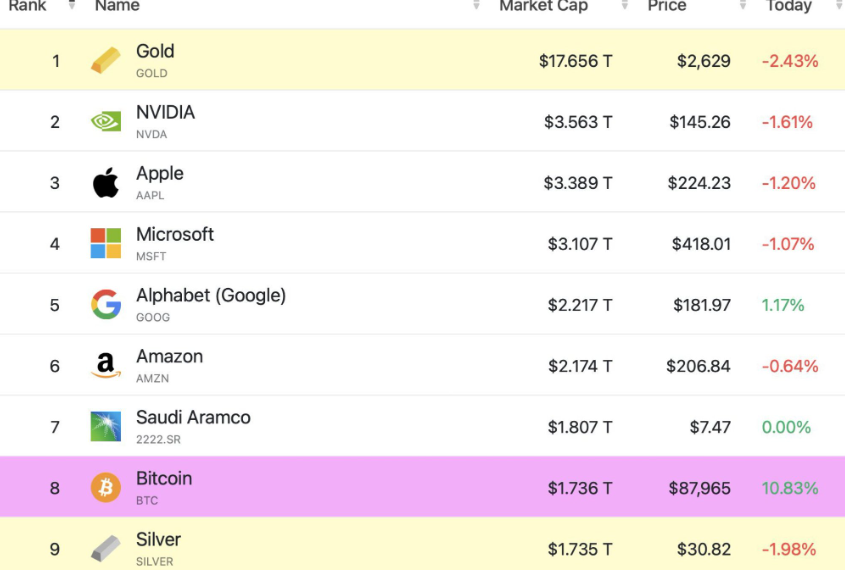845x570 pixels.
Task: Click the Today column header
Action: tap(788, 6)
